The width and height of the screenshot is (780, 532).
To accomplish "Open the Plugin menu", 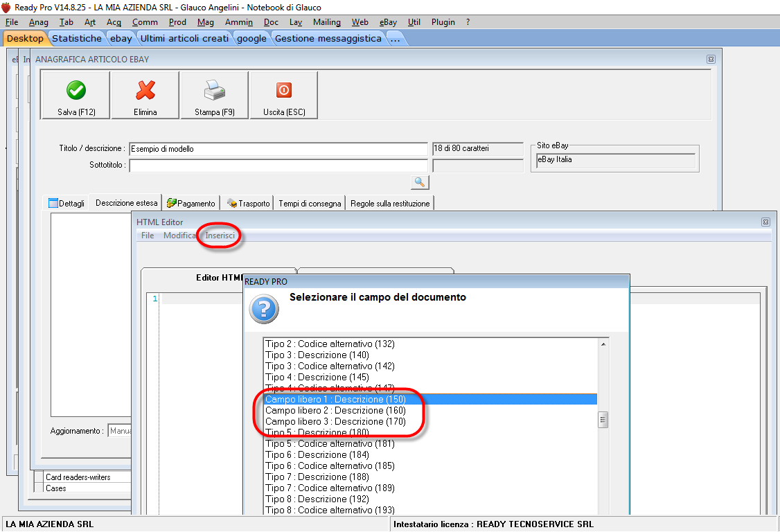I will (443, 22).
